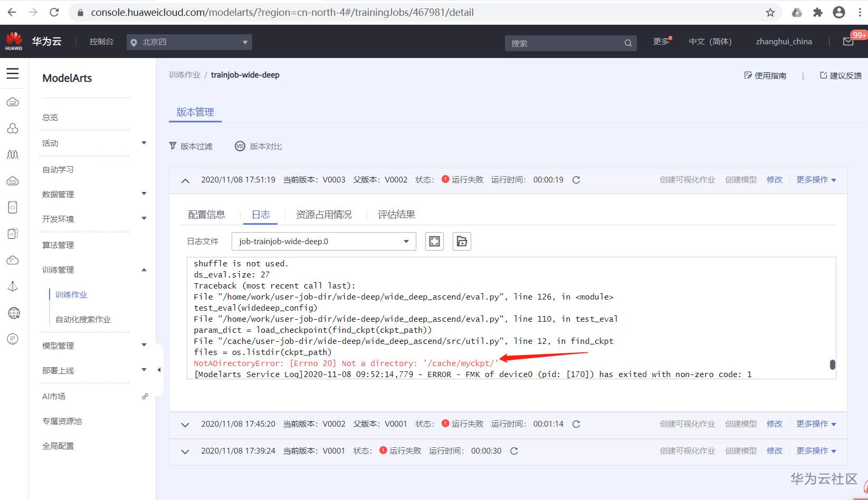Open the job-trainjob-wide-deep.0 log file dropdown
Screen dimensions: 868x500
323,241
